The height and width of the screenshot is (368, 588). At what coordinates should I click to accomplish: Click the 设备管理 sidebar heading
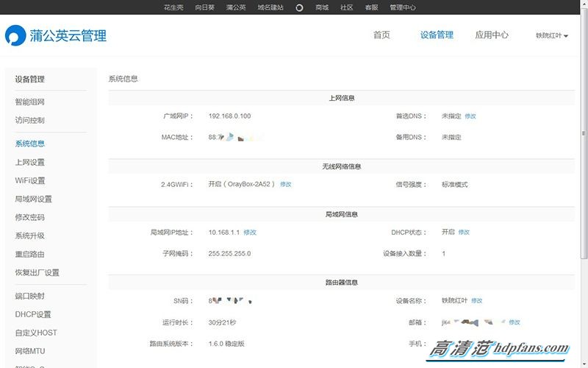(x=29, y=79)
